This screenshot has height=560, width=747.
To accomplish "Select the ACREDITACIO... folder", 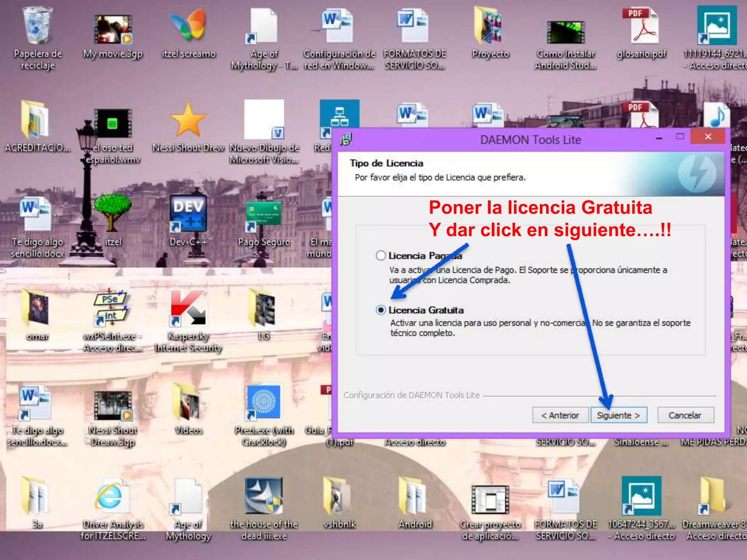I will (x=37, y=127).
